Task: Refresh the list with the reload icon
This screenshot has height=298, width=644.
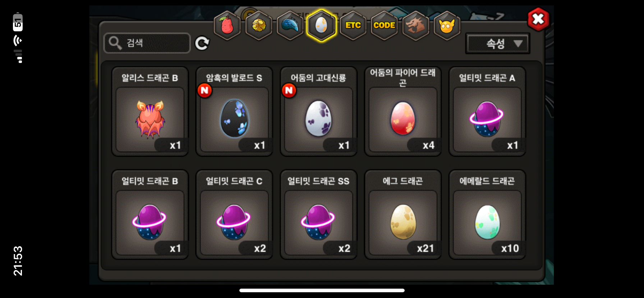Action: (x=202, y=43)
